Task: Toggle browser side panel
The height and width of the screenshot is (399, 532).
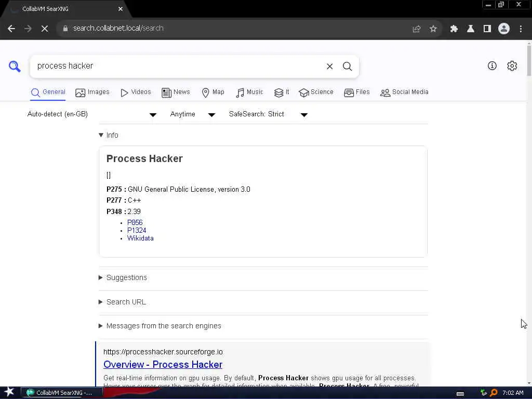Action: (x=487, y=29)
